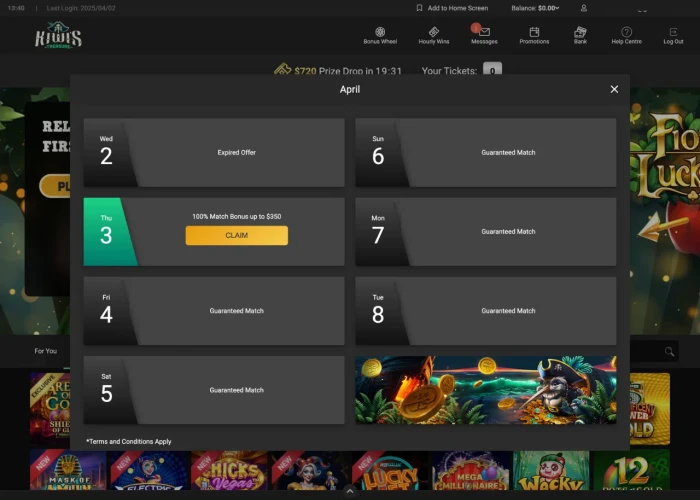Click the user profile icon
Image resolution: width=700 pixels, height=500 pixels.
coord(583,8)
